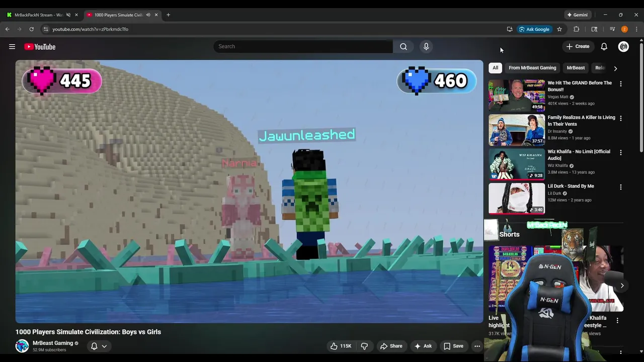
Task: Click the Share button
Action: click(391, 346)
